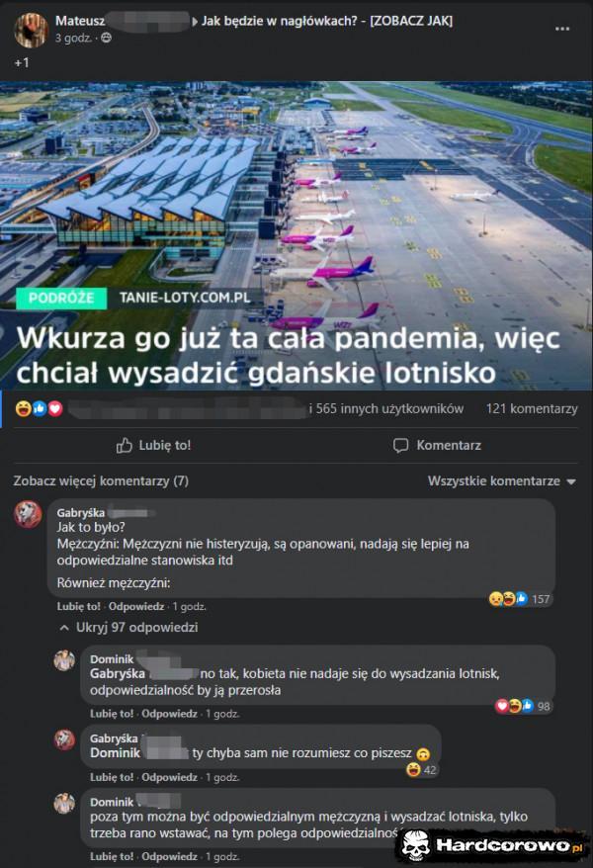Open the airport article image thumbnail
Viewport: 593px width, 868px height.
296,236
